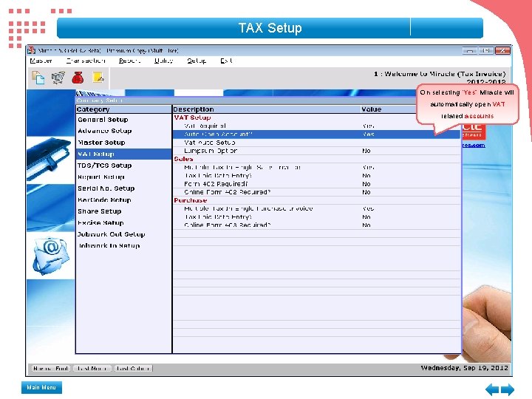Select Share Setup category
Screen dimensions: 532x399
124,211
